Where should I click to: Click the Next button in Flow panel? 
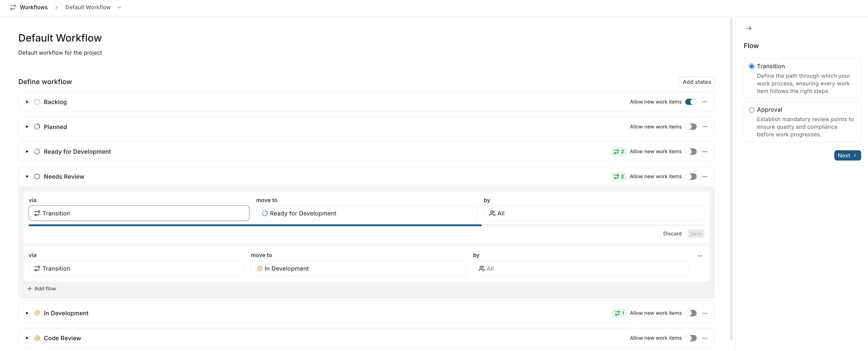point(847,155)
